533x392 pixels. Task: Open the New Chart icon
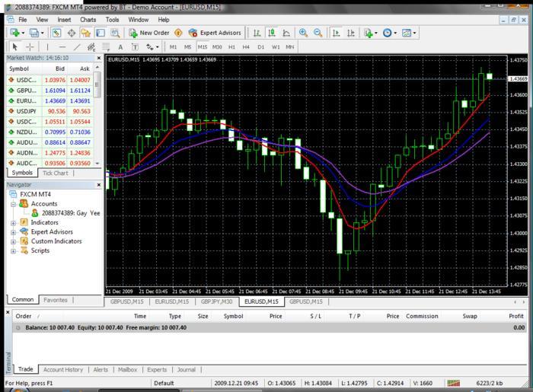[14, 33]
